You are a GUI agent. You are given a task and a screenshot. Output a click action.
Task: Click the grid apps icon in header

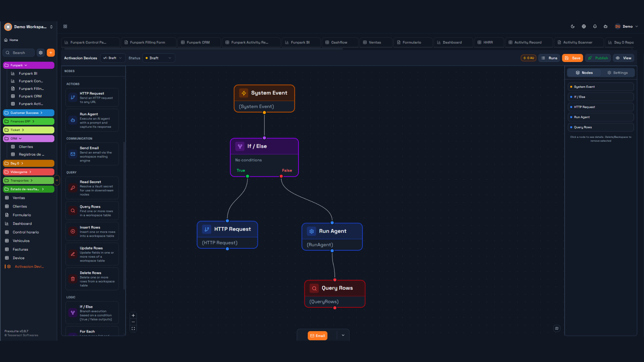tap(65, 26)
